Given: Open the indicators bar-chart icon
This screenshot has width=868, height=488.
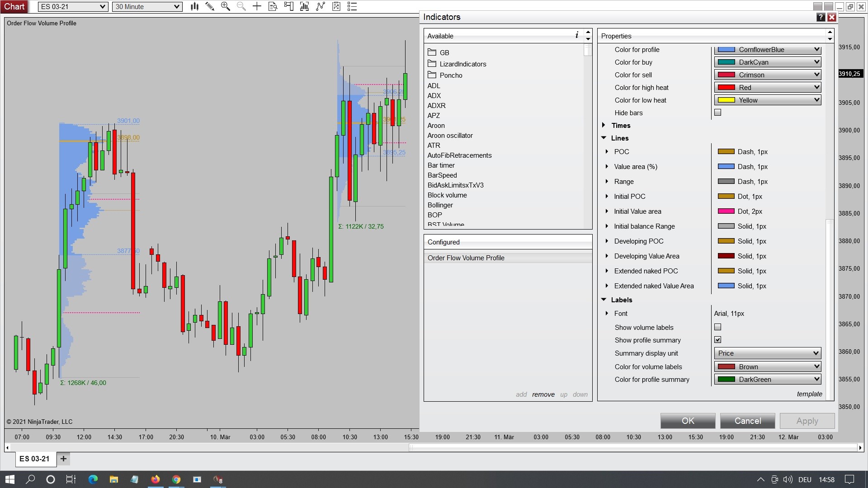Looking at the screenshot, I should (304, 6).
